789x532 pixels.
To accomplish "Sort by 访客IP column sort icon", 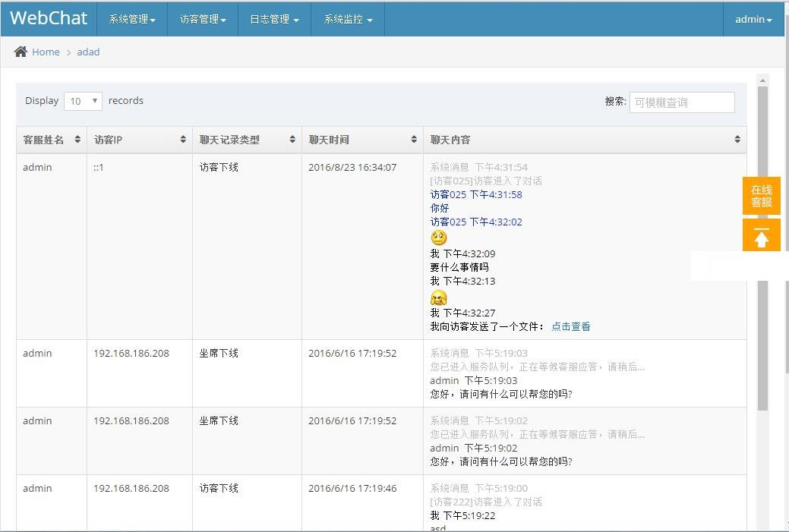I will (183, 140).
